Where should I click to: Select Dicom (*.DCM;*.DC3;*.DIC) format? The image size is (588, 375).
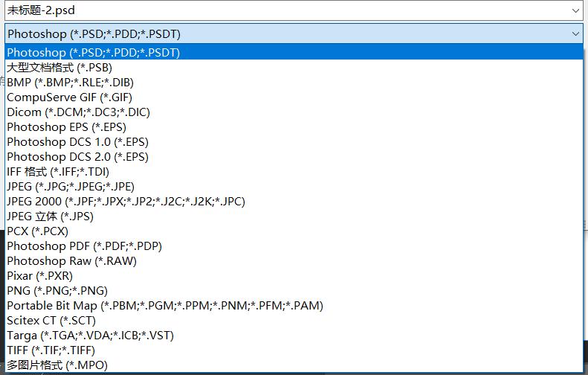(294, 112)
